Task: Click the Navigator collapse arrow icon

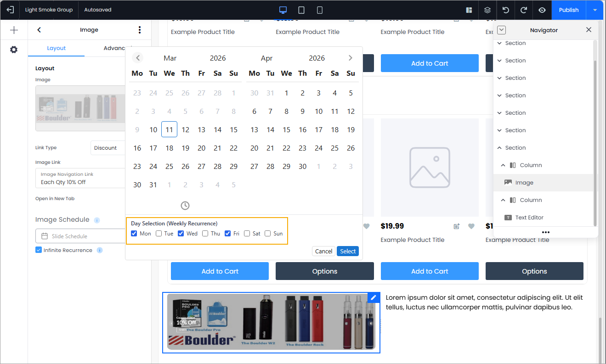Action: pyautogui.click(x=501, y=30)
